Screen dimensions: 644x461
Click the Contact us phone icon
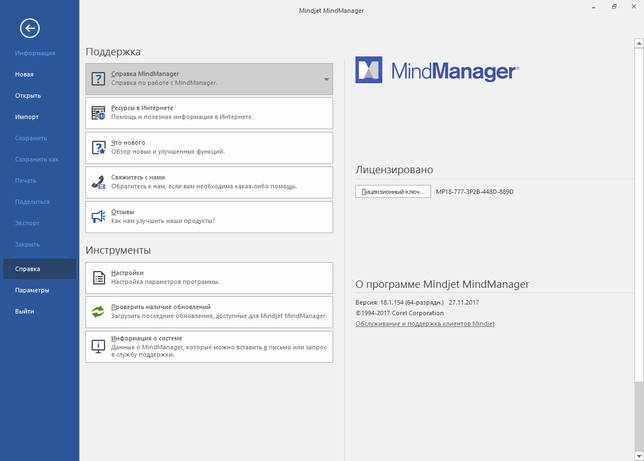coord(98,182)
